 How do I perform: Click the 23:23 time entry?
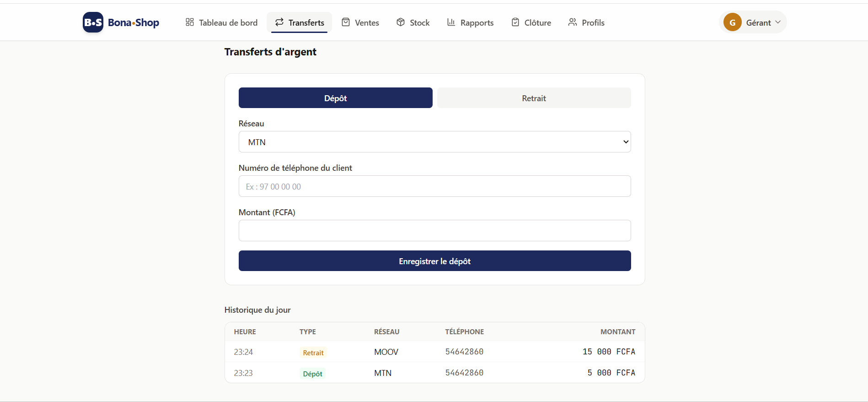point(243,373)
